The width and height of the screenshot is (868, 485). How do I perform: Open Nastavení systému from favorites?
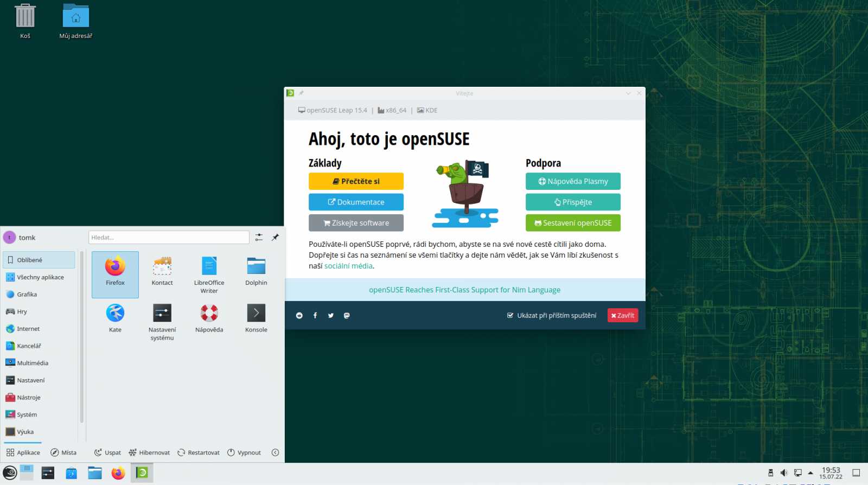point(162,322)
